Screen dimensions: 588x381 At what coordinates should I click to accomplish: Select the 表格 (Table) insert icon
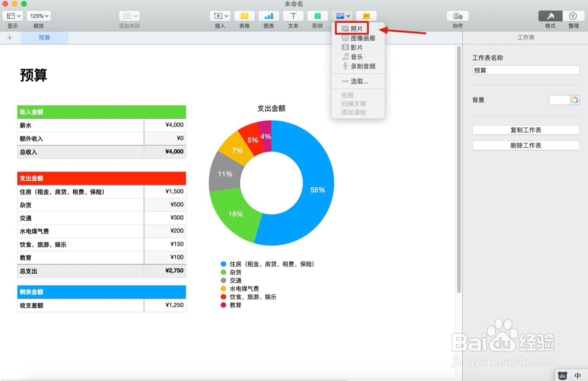pos(244,16)
